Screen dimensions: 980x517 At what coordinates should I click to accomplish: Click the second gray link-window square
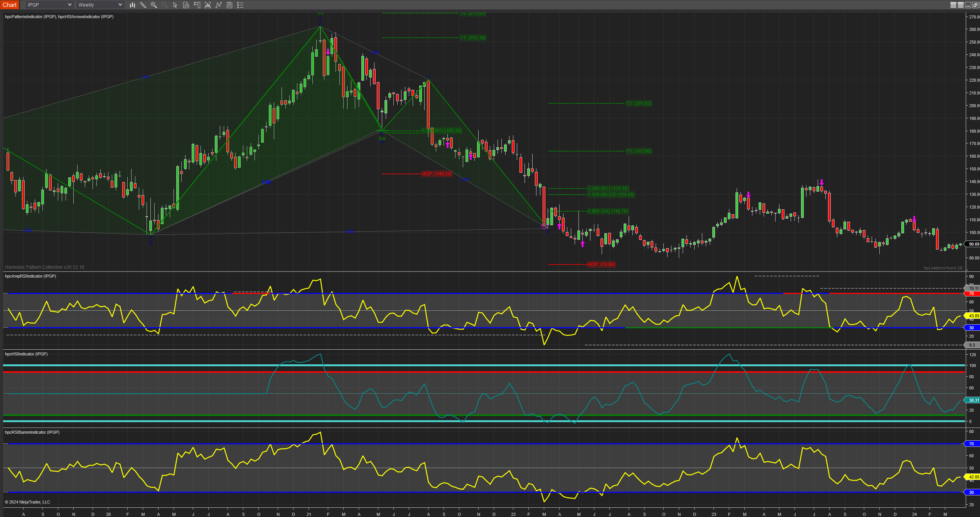(x=961, y=5)
